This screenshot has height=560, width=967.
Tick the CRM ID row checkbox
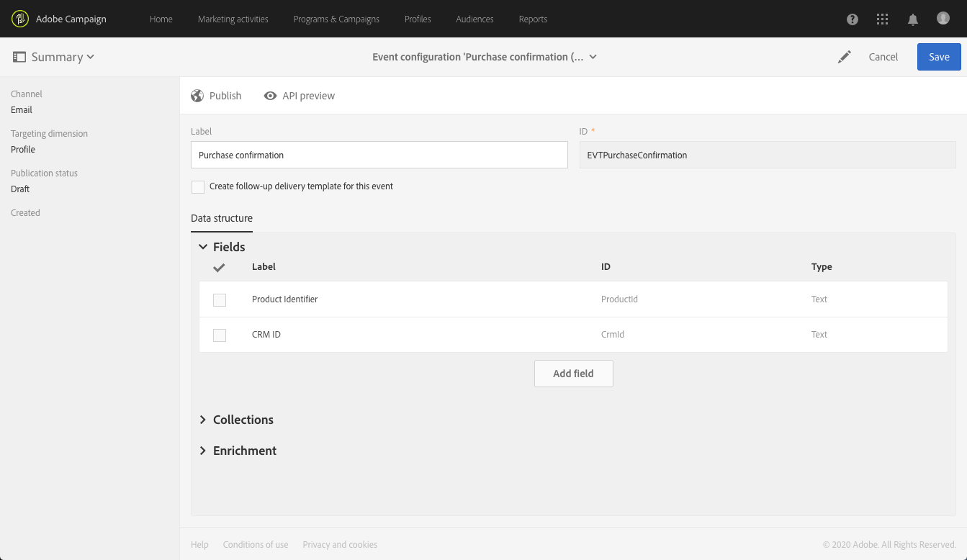click(x=220, y=335)
